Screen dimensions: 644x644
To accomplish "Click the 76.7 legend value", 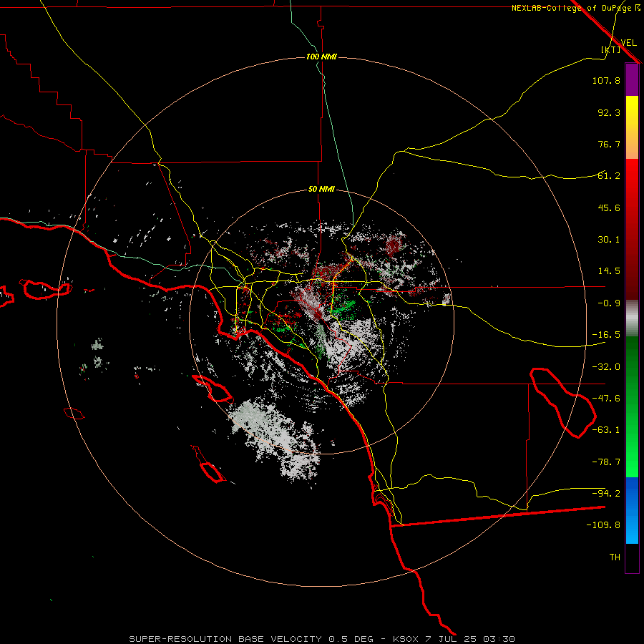I will 609,144.
